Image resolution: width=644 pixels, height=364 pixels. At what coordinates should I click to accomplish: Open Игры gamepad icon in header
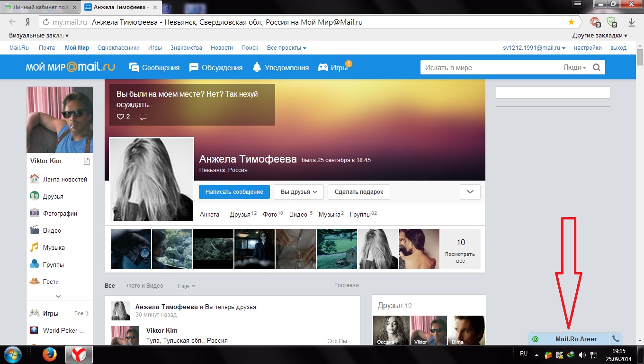pyautogui.click(x=323, y=67)
